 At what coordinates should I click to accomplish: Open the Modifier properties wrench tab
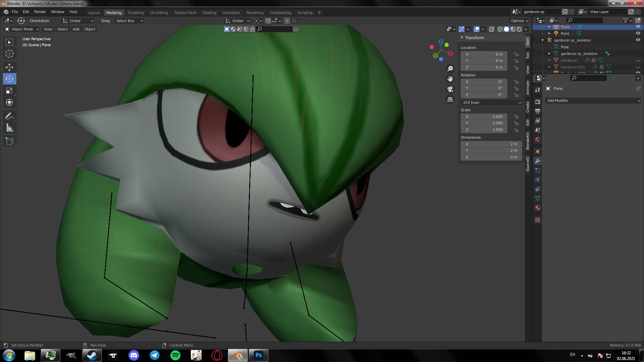[x=538, y=161]
